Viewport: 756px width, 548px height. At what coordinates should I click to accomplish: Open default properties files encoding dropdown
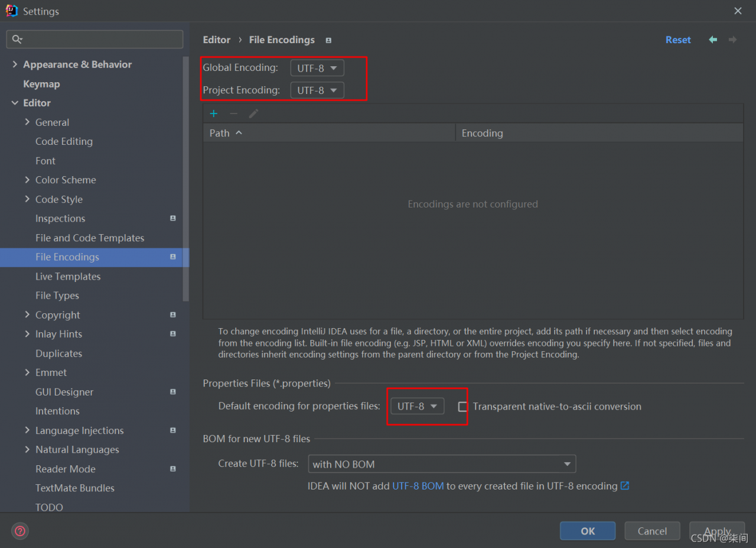point(417,406)
